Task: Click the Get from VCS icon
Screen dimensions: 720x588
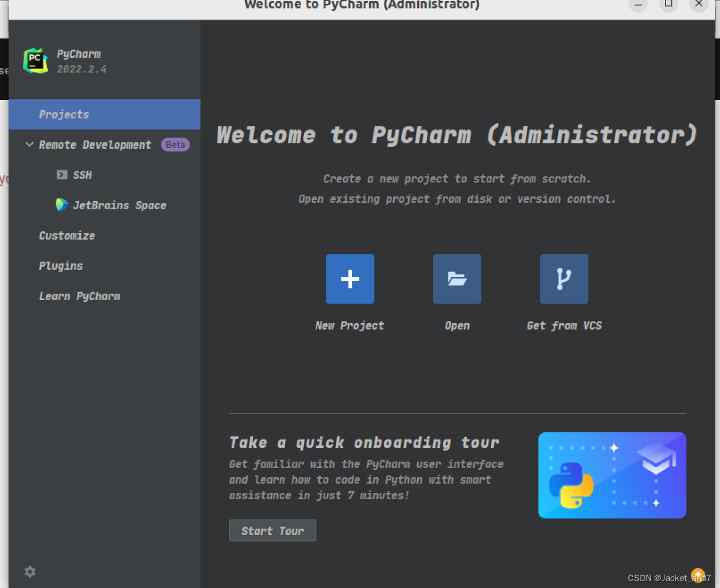Action: [564, 279]
